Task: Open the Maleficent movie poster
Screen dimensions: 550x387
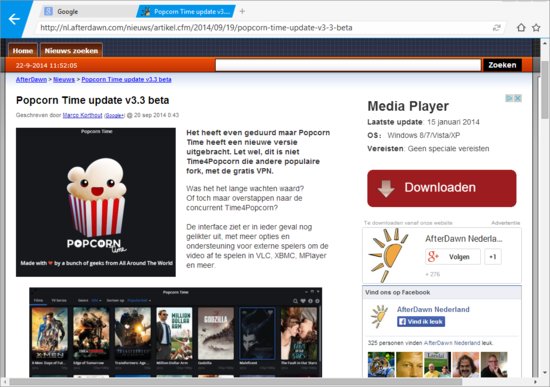Action: click(257, 333)
